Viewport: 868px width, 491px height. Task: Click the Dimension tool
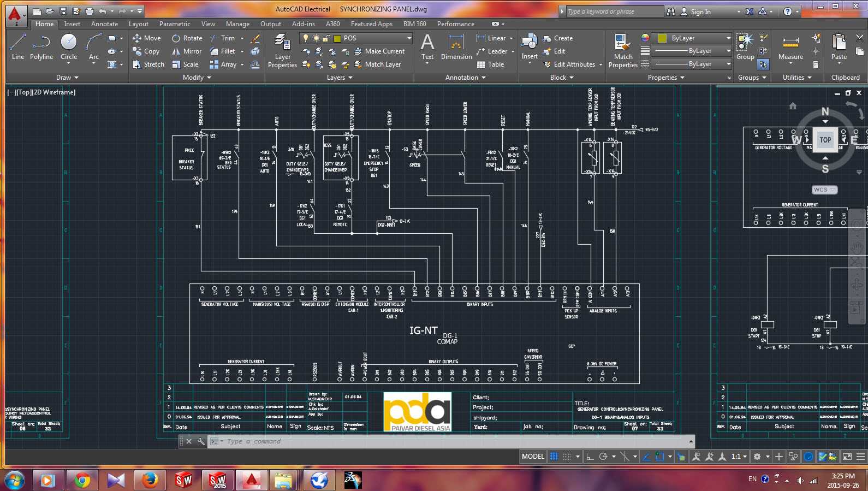pyautogui.click(x=456, y=46)
